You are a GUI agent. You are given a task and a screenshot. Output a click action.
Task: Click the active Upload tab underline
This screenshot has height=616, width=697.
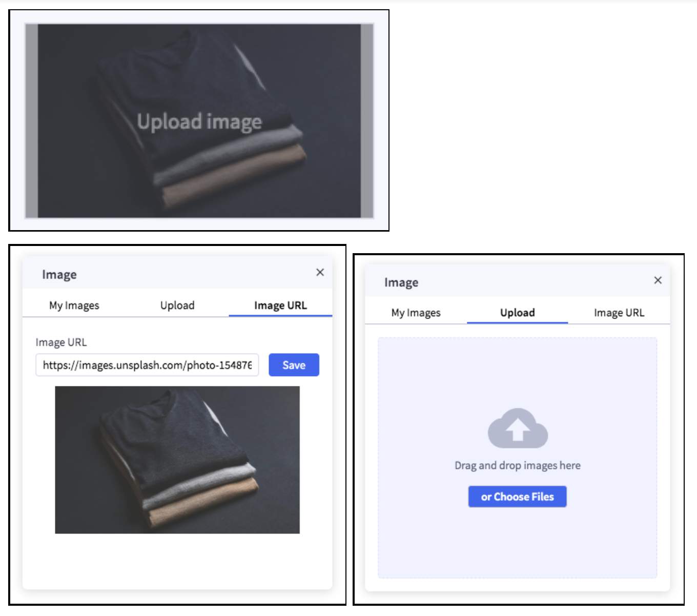point(517,322)
